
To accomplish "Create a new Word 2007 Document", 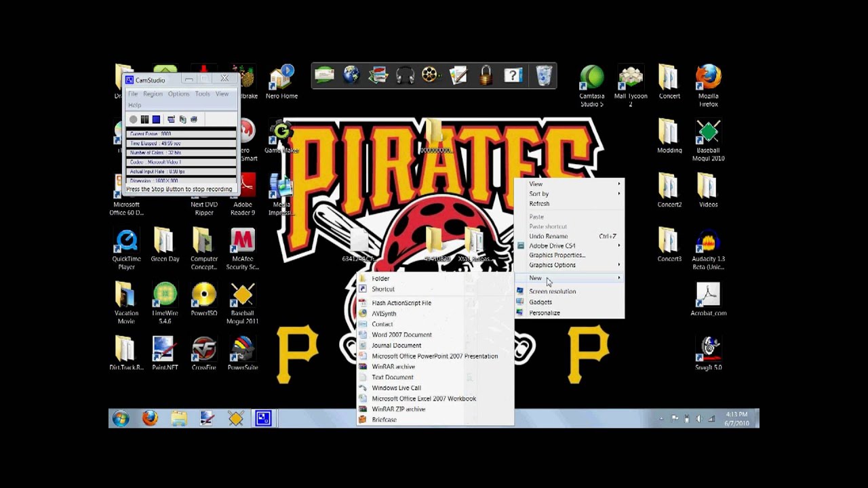I will [x=435, y=335].
